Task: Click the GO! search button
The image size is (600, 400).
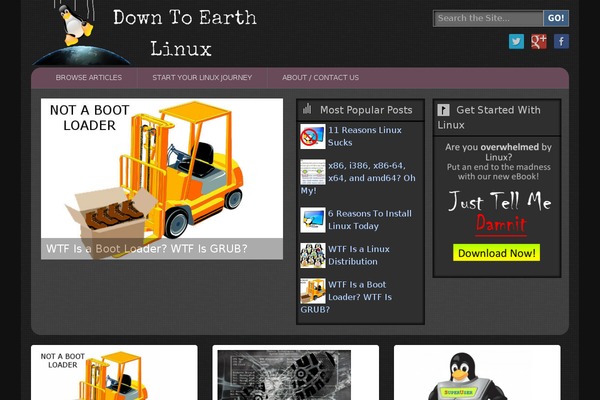Action: [556, 18]
